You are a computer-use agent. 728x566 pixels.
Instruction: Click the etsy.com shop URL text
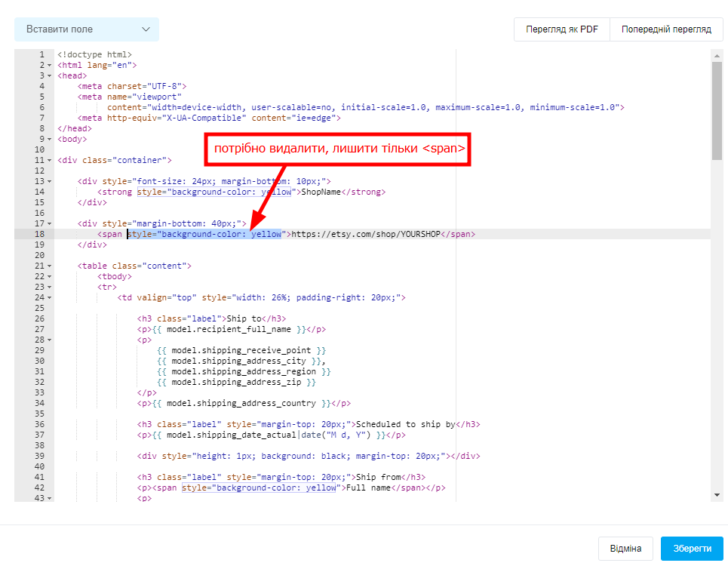(365, 234)
